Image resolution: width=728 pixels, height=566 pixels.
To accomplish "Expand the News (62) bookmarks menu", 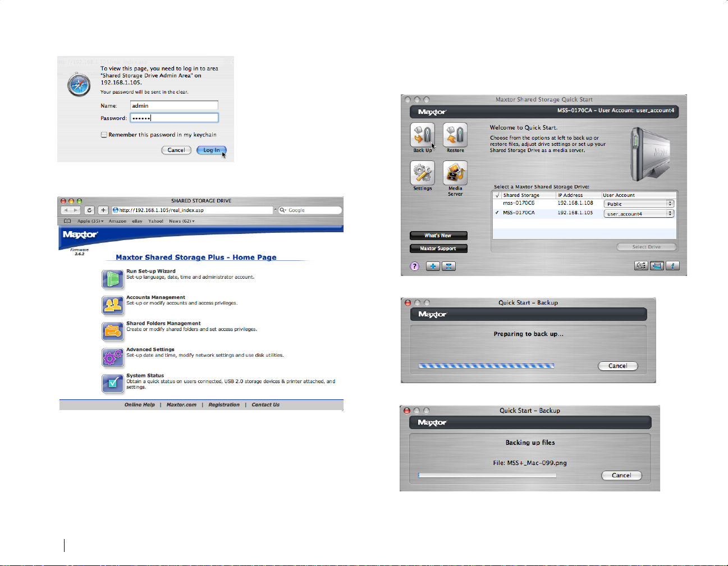I will pos(182,221).
